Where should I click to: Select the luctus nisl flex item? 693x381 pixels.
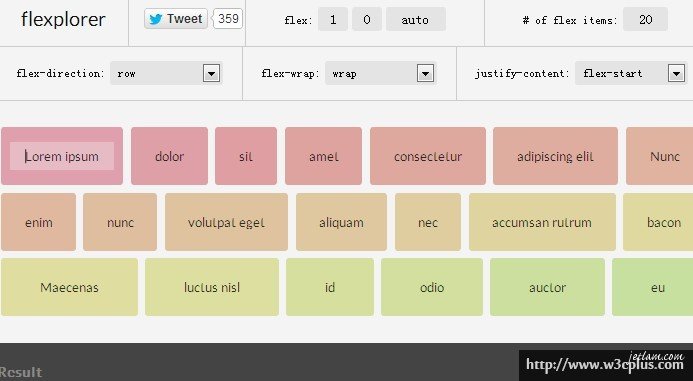pyautogui.click(x=212, y=287)
